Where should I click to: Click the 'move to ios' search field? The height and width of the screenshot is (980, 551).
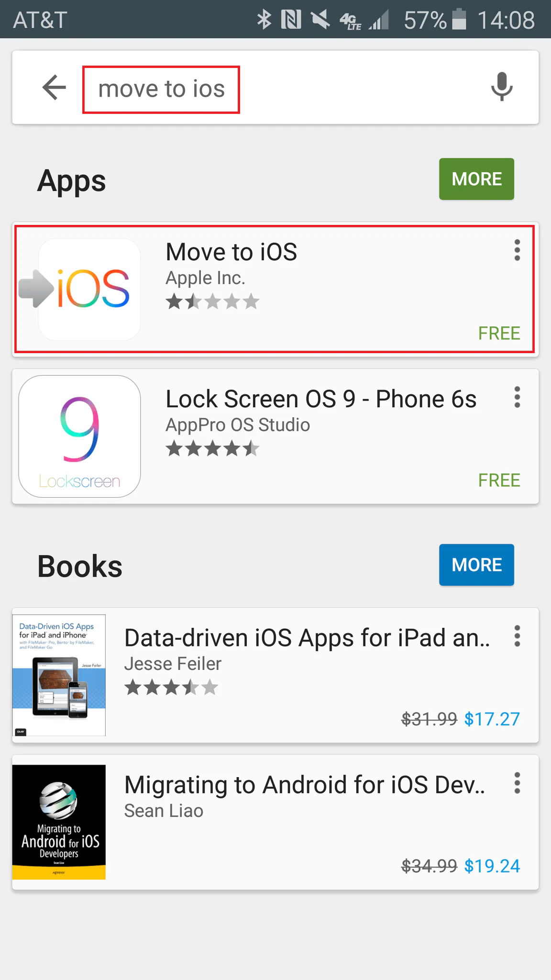click(161, 89)
